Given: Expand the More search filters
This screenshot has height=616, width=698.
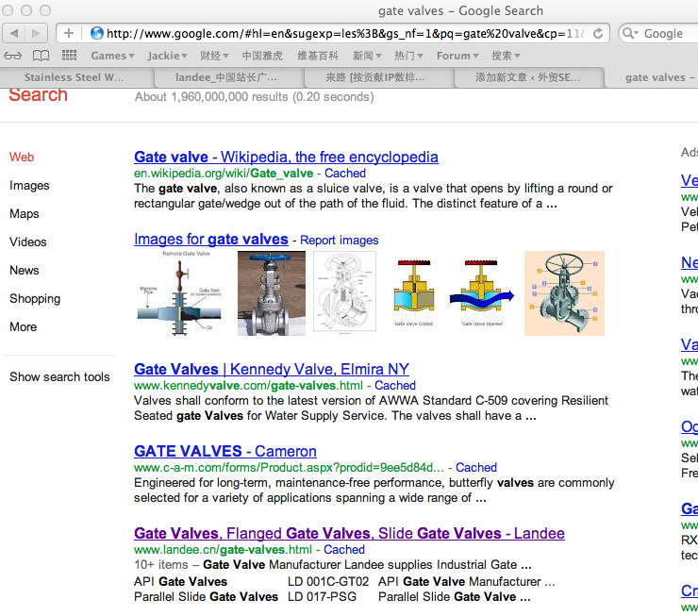Looking at the screenshot, I should point(24,326).
